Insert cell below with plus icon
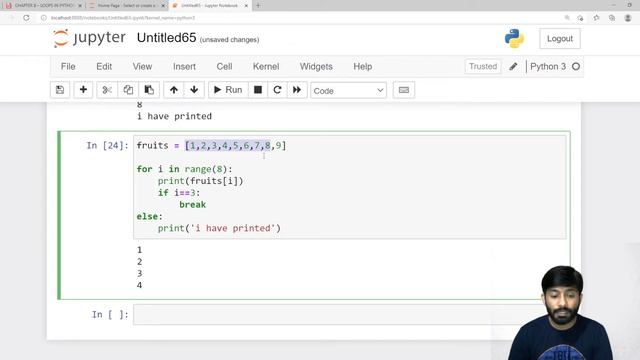The width and height of the screenshot is (640, 360). pos(83,90)
